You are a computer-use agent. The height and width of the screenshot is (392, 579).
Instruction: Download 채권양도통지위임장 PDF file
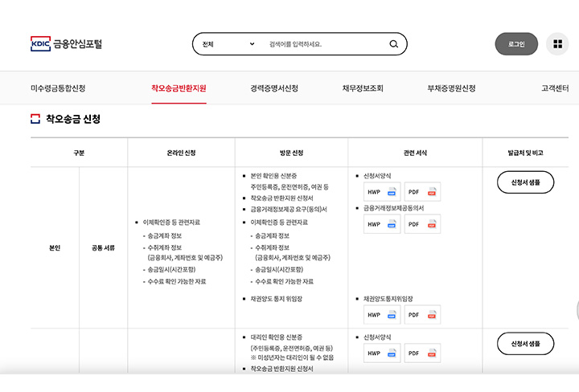(x=422, y=315)
